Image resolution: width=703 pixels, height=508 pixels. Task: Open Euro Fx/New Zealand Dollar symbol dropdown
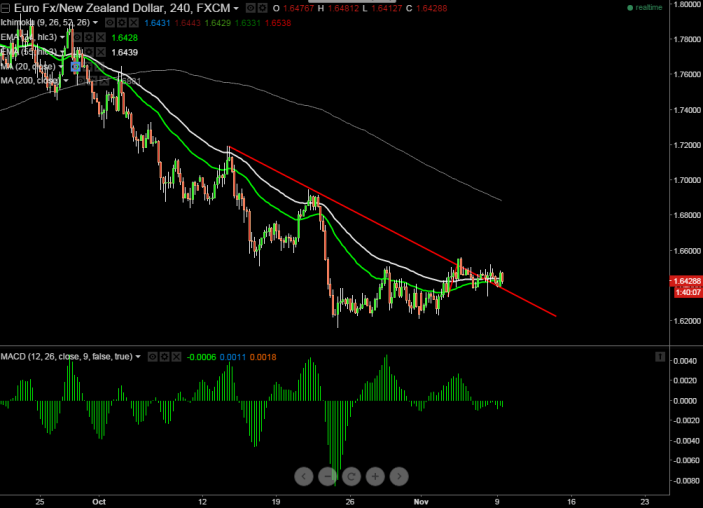tap(236, 8)
